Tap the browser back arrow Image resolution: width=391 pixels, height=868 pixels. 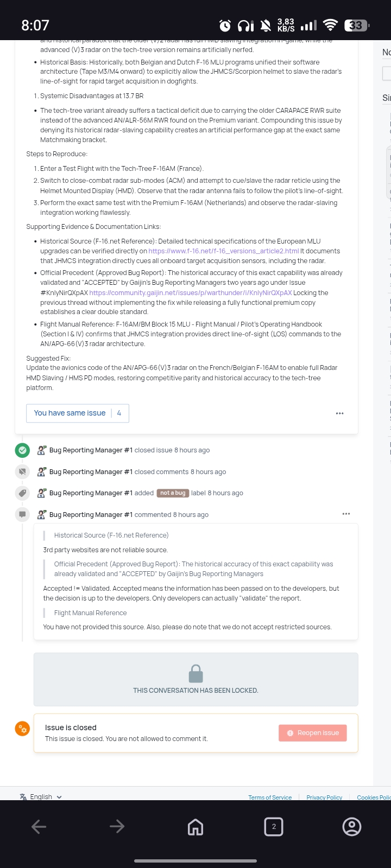point(39,826)
